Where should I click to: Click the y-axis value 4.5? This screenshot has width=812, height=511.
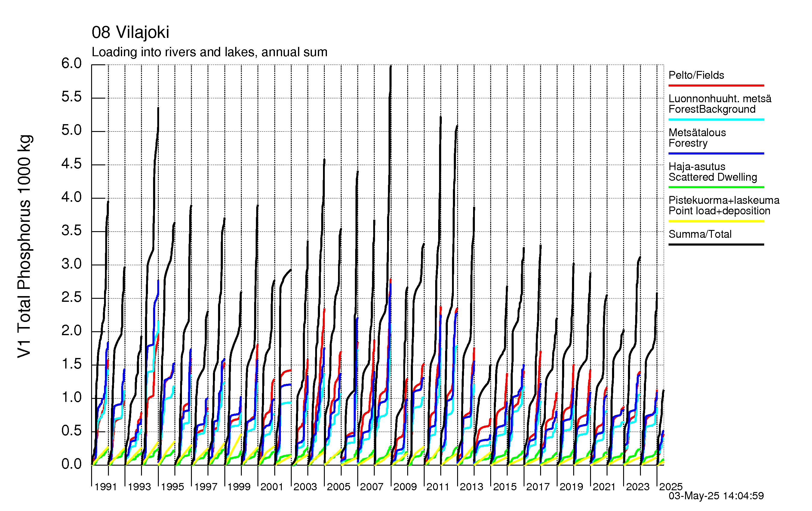pos(72,164)
